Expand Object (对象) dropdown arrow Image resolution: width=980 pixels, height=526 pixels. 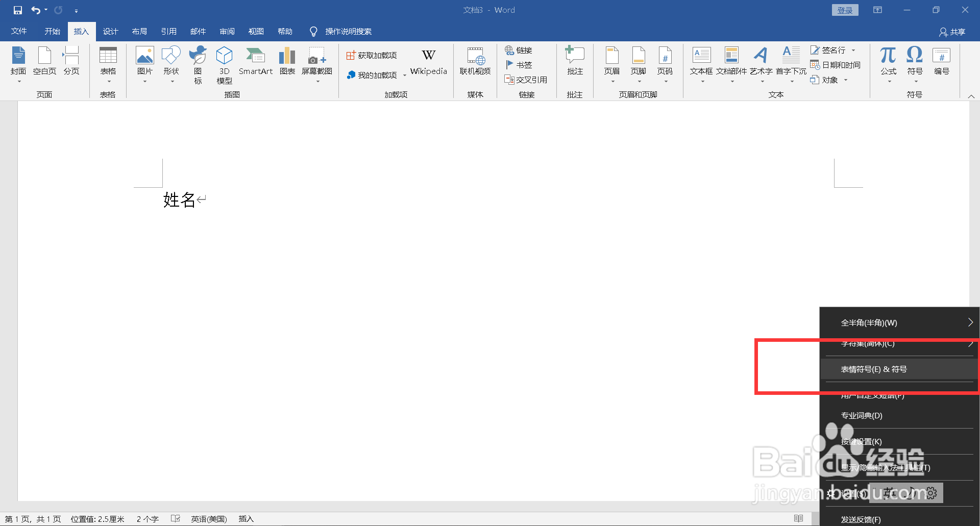click(846, 80)
